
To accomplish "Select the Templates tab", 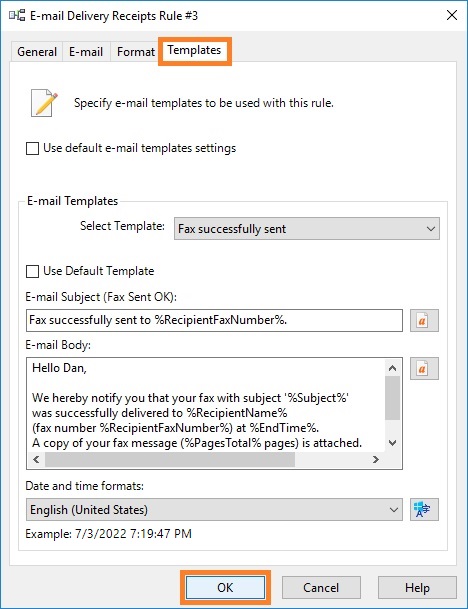I will (x=194, y=50).
